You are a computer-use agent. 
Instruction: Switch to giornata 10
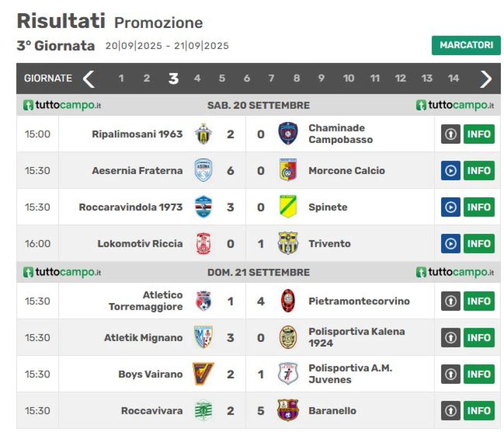(348, 78)
